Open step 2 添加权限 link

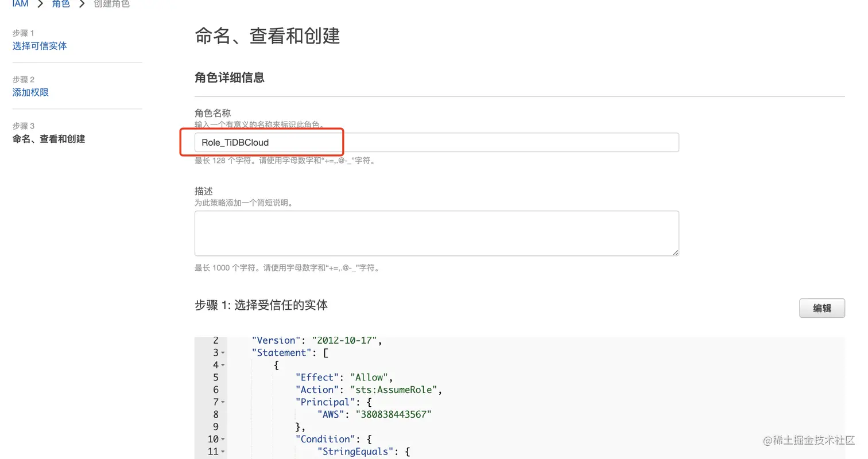(x=30, y=92)
